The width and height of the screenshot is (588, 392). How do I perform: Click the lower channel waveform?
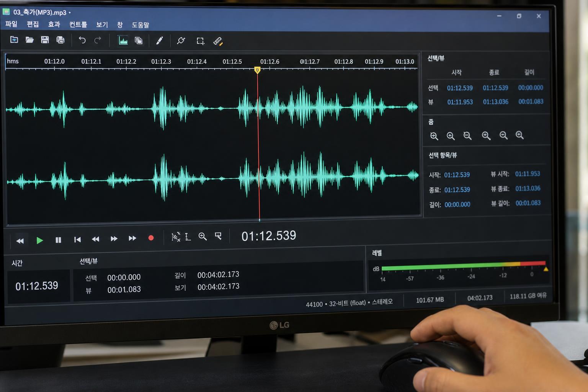[x=212, y=177]
